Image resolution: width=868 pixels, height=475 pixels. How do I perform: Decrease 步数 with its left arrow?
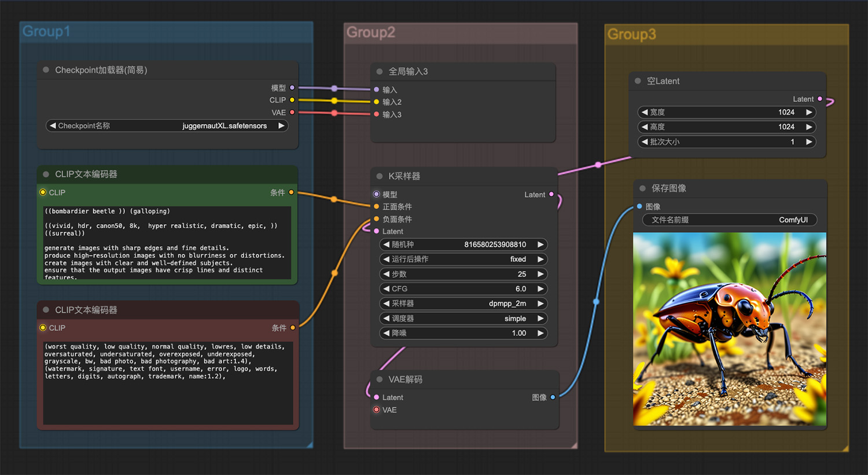386,274
